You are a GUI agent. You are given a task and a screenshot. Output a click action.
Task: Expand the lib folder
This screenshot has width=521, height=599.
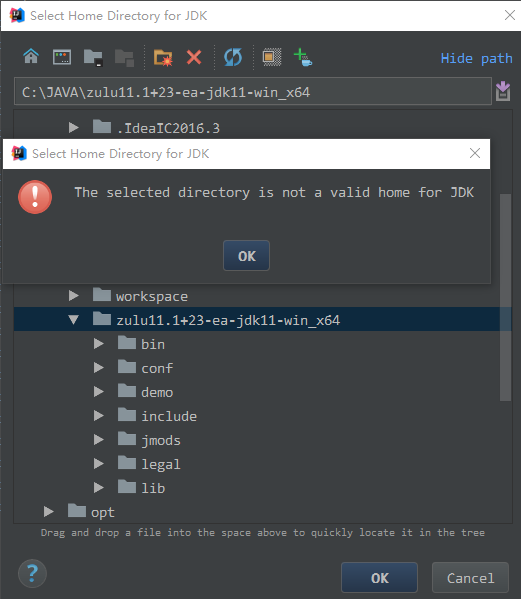pos(99,488)
